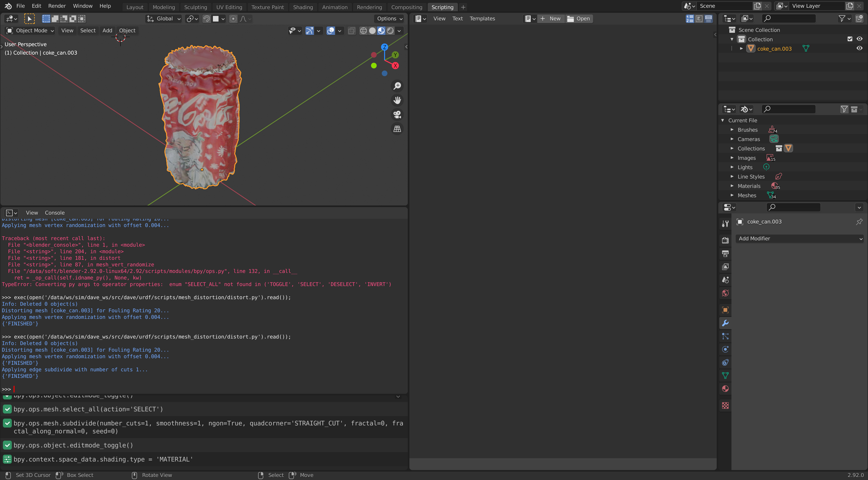Toggle camera view with the camera gizmo
The width and height of the screenshot is (868, 480).
397,115
